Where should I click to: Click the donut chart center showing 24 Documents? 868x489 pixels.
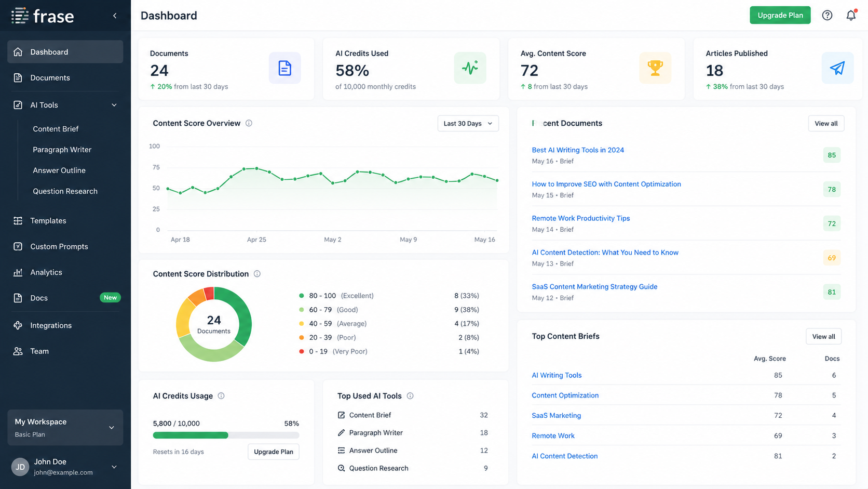click(x=214, y=324)
